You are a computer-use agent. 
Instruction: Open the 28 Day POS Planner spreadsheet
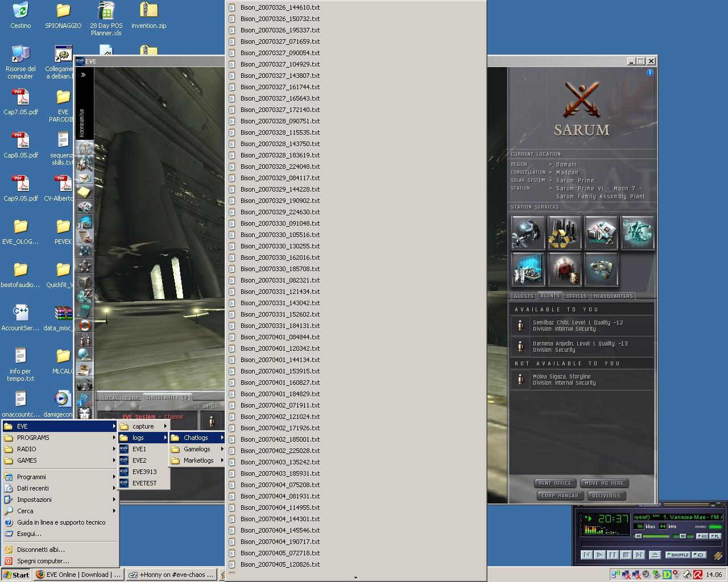[106, 19]
